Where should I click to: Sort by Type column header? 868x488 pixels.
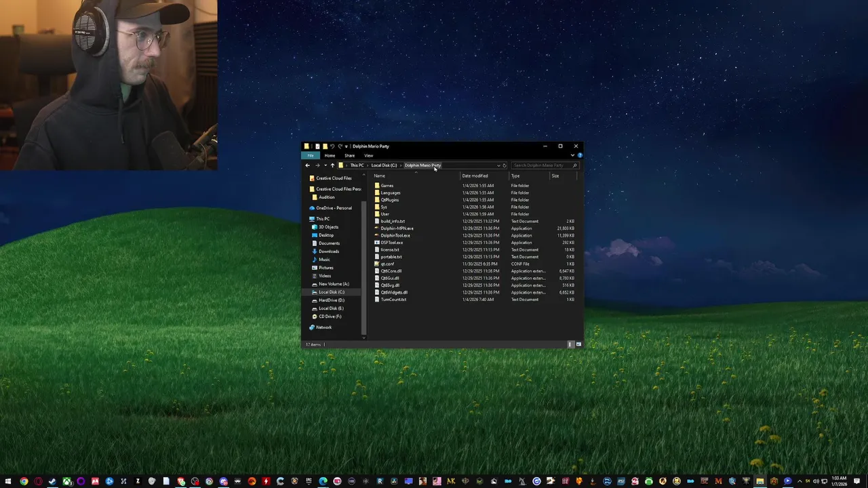tap(515, 176)
